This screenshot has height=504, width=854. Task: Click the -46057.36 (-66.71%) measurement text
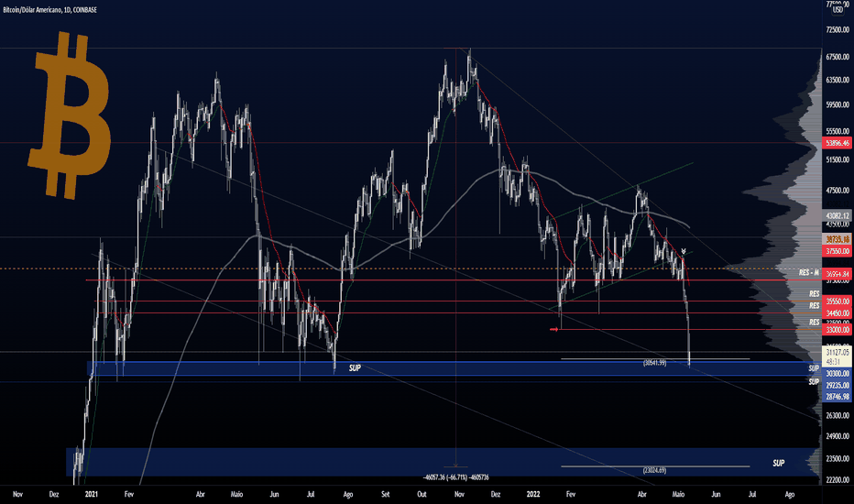click(x=456, y=477)
